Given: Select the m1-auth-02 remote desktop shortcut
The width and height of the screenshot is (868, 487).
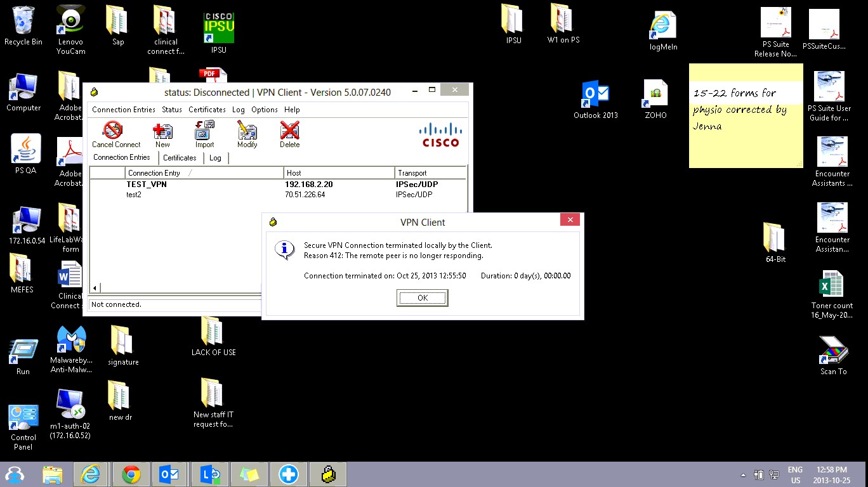Looking at the screenshot, I should (x=70, y=413).
